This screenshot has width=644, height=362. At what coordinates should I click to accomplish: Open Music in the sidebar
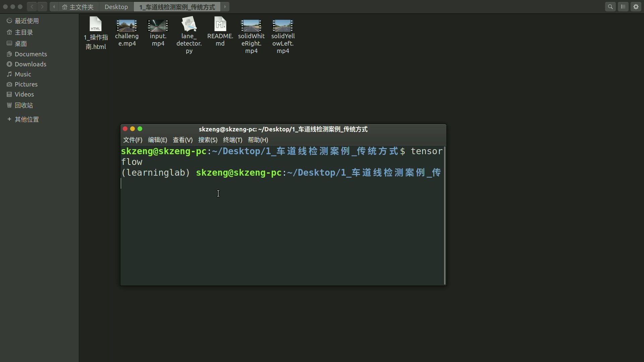click(x=39, y=74)
